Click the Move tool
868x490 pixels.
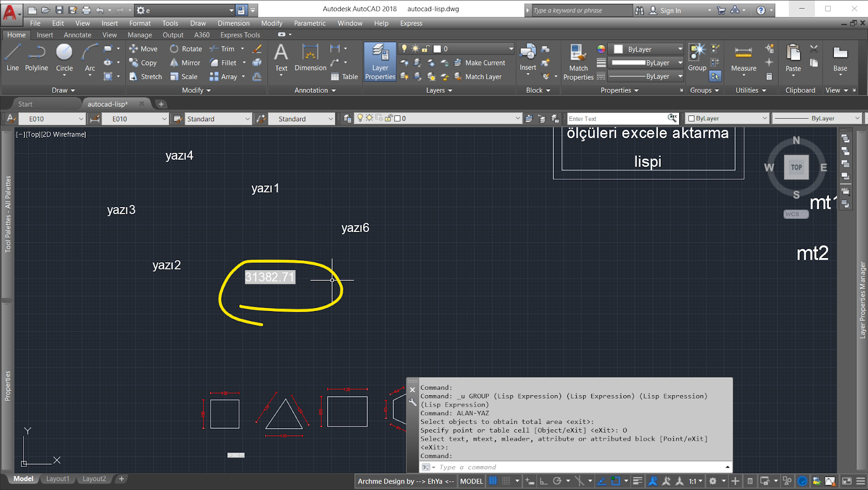tap(143, 49)
